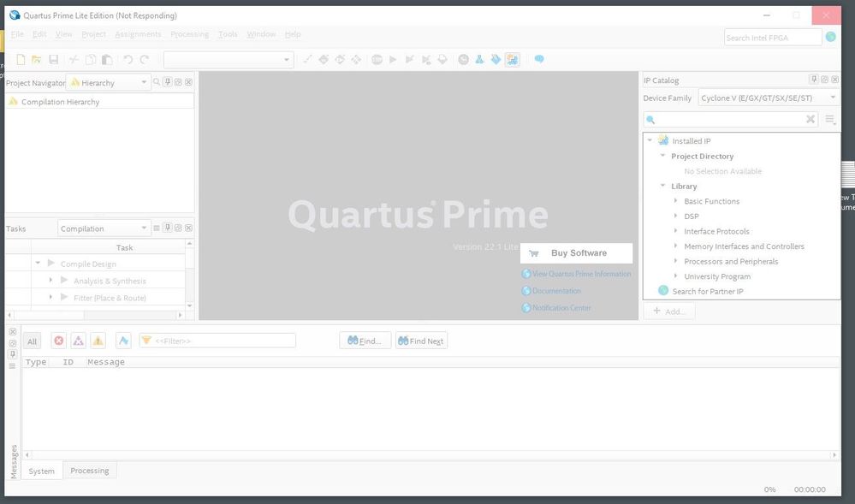The height and width of the screenshot is (504, 855).
Task: Expand the Fitter (Place & Route) task
Action: (50, 297)
